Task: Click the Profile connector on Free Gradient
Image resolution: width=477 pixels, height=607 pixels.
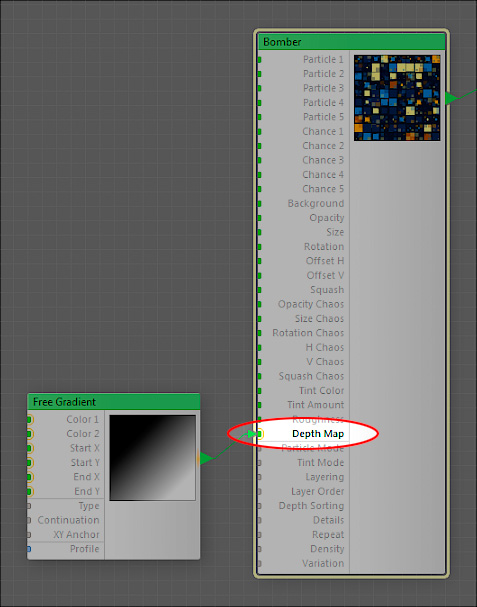Action: click(x=29, y=549)
